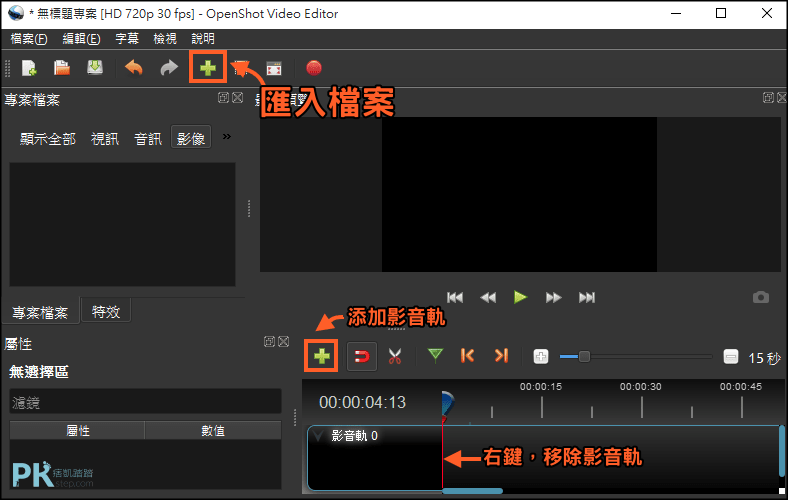Screen dimensions: 788x500
Task: Toggle the snapping magnet tool
Action: pyautogui.click(x=362, y=357)
